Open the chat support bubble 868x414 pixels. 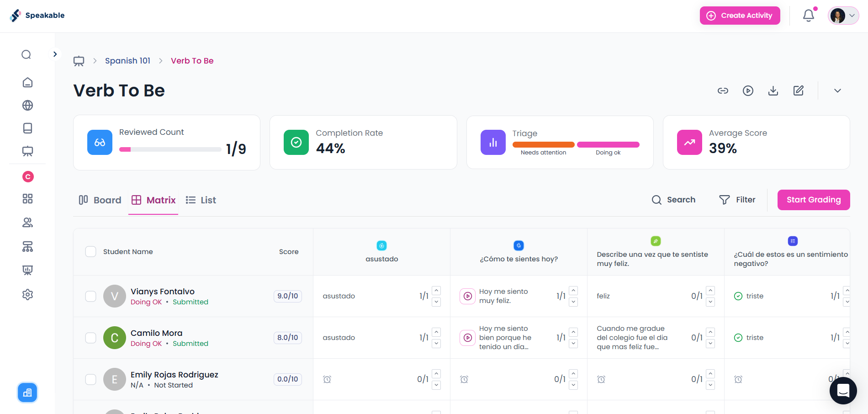[x=843, y=391]
